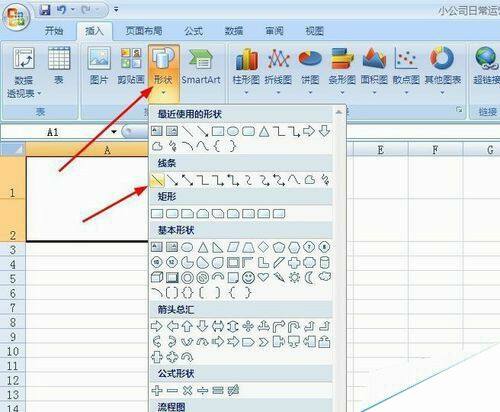Select row 10 header
Image resolution: width=500 pixels, height=412 pixels.
[x=13, y=351]
